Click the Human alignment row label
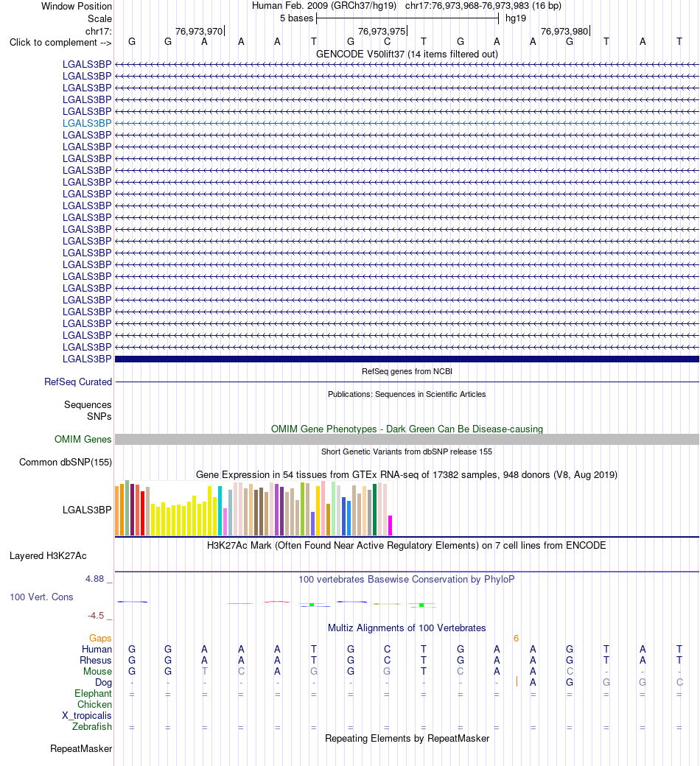 point(97,649)
